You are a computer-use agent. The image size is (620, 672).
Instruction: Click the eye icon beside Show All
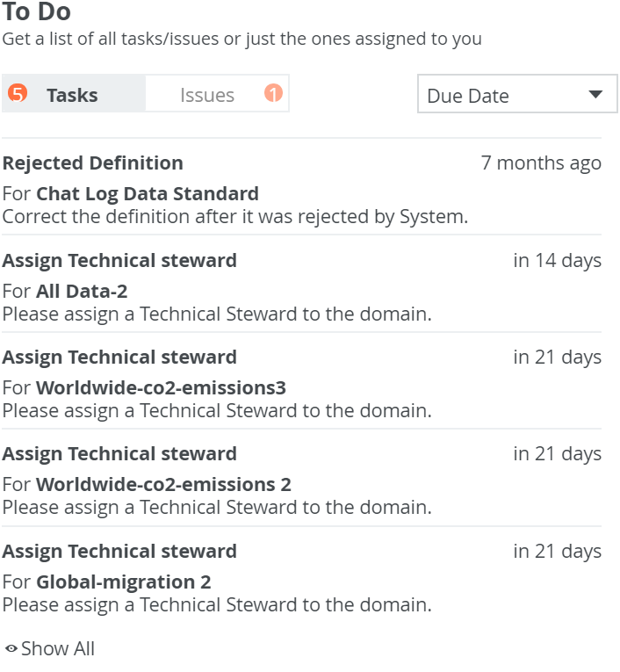pyautogui.click(x=11, y=649)
